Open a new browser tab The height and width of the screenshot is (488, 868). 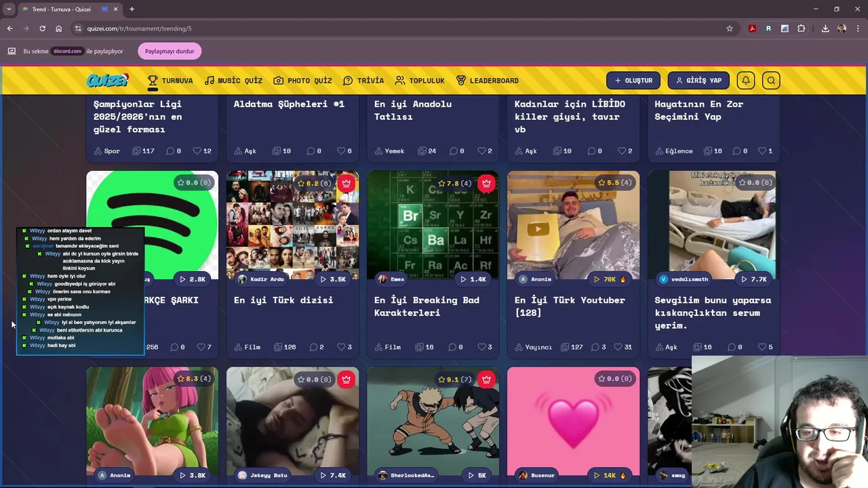pyautogui.click(x=132, y=9)
